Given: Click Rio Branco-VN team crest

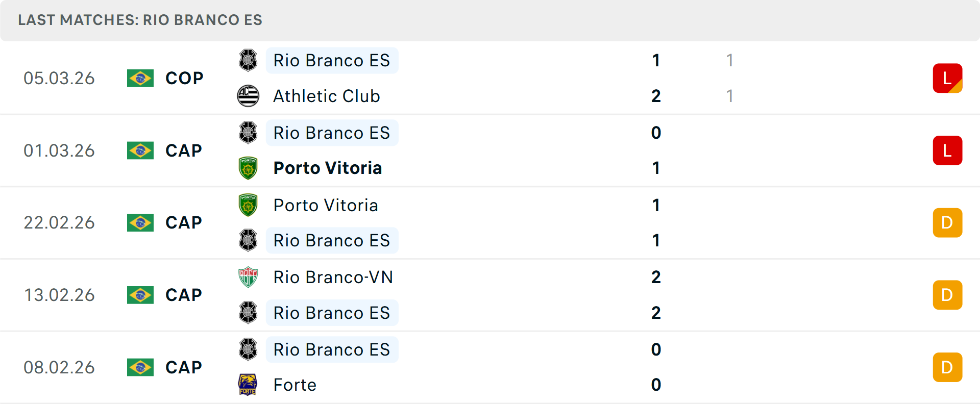Looking at the screenshot, I should point(248,277).
